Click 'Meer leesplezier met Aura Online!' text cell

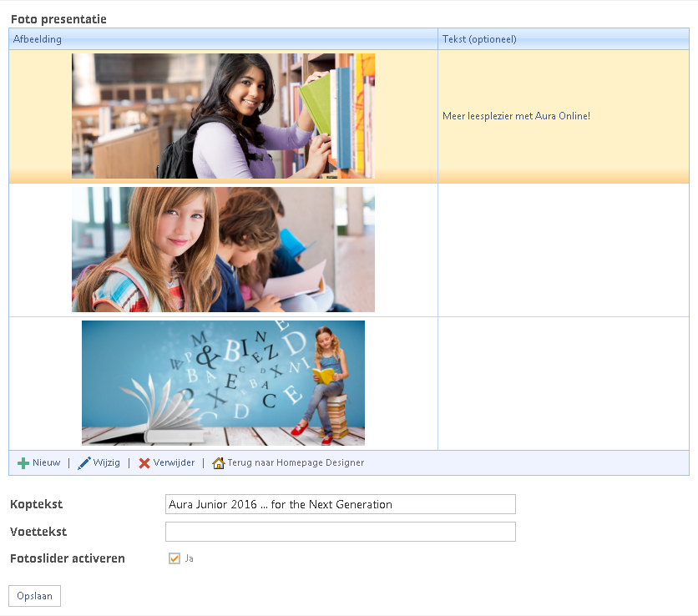click(516, 116)
